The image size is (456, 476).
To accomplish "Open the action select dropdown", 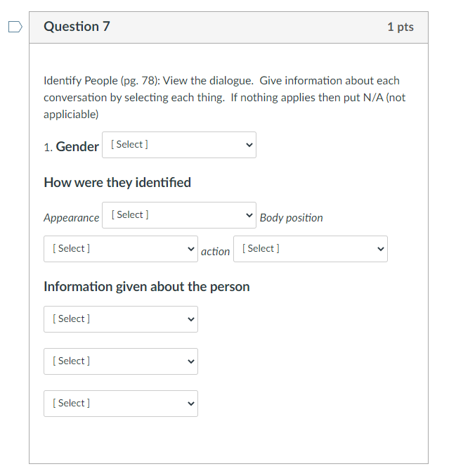I will pyautogui.click(x=310, y=249).
